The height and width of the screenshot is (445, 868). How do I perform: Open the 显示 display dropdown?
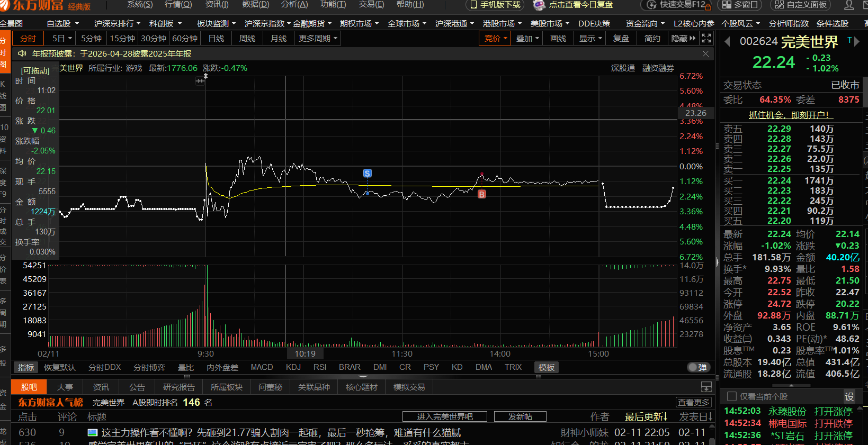[x=590, y=39]
